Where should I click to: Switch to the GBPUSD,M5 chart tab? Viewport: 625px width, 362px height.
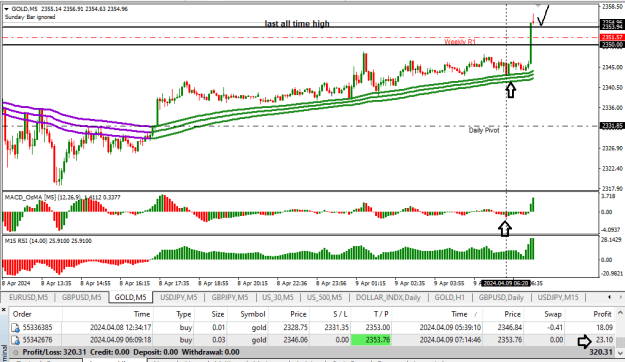(x=81, y=297)
